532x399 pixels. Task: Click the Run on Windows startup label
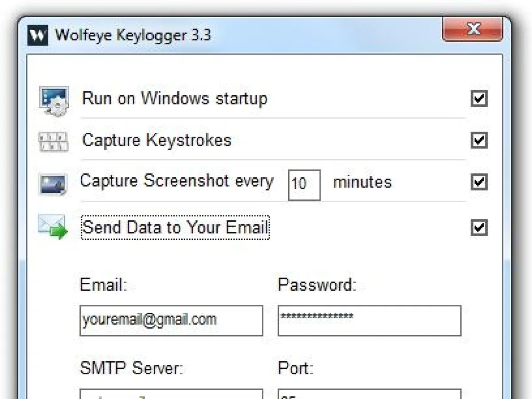pos(174,98)
